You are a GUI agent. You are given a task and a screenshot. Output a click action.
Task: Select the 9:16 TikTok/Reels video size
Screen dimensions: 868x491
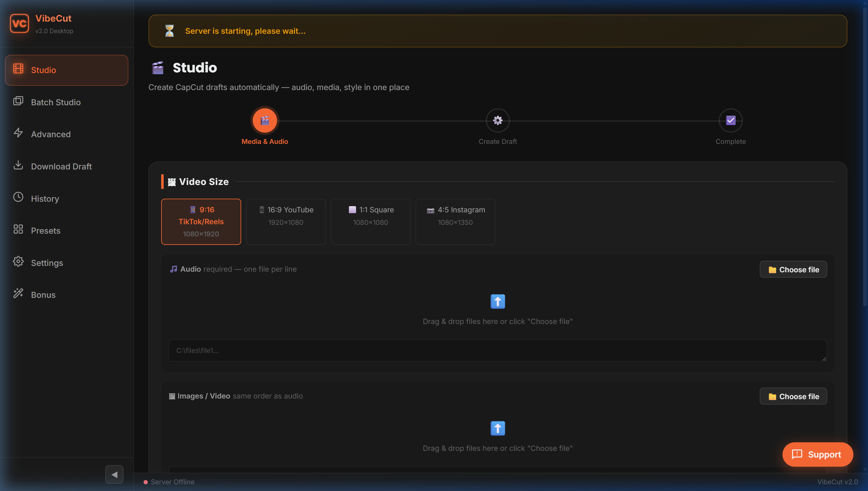click(201, 221)
